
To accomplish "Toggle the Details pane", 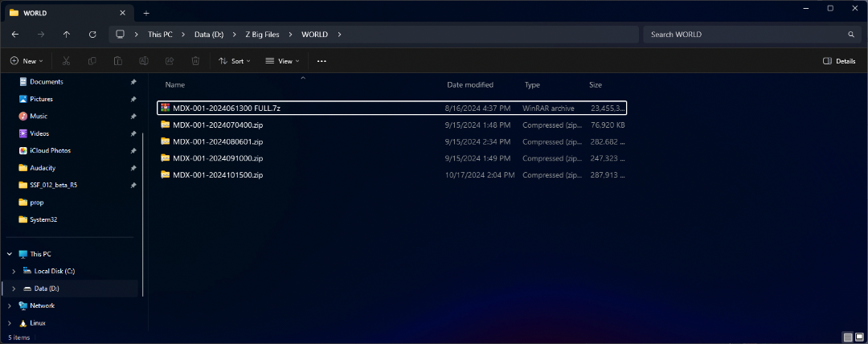I will point(839,61).
